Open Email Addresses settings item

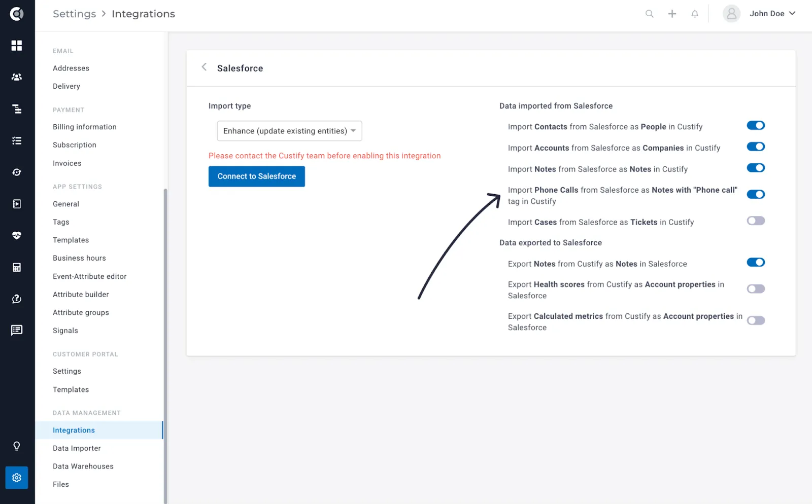coord(71,68)
